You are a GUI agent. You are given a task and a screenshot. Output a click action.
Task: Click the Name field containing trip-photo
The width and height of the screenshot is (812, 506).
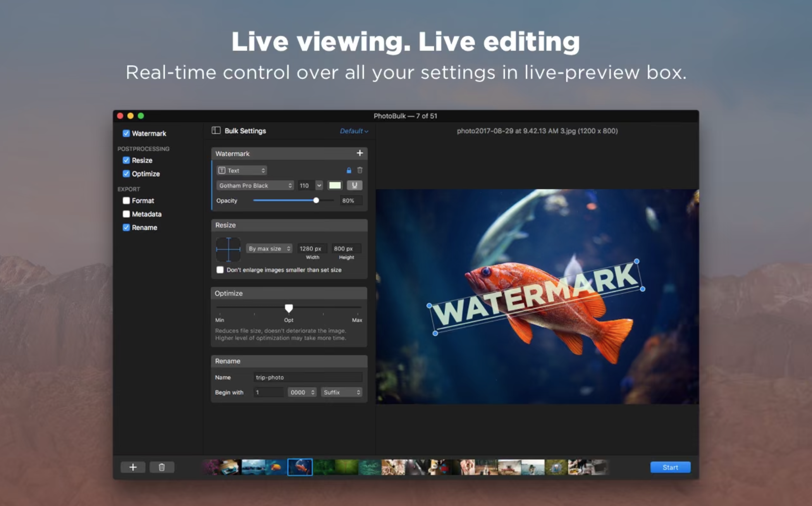click(308, 377)
